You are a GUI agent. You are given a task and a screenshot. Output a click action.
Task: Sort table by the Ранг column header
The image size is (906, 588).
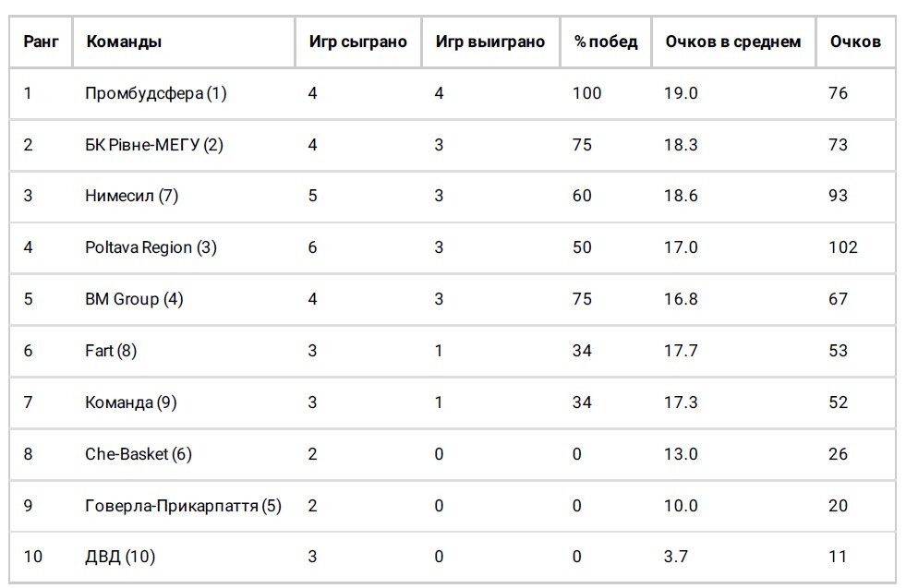41,42
